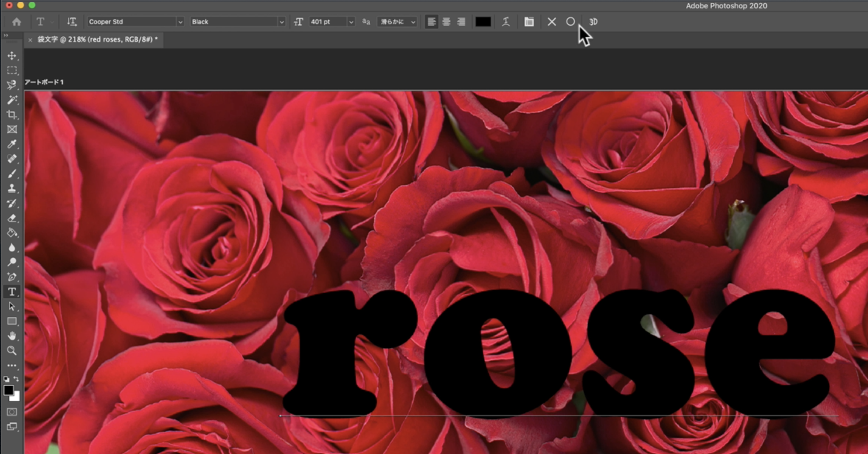Image resolution: width=868 pixels, height=454 pixels.
Task: Expand the collapsed tools panel chevrons
Action: (x=6, y=35)
